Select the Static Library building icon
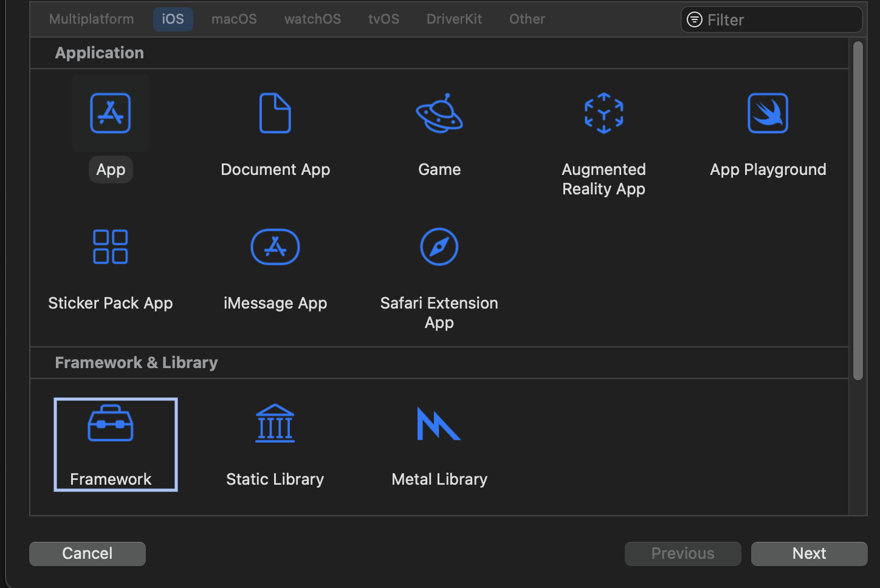880x588 pixels. pos(275,423)
